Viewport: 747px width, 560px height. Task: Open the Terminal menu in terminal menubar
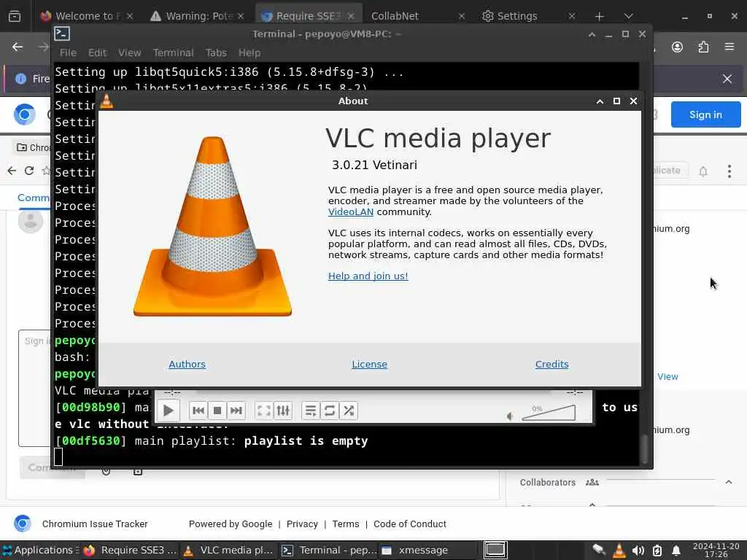click(173, 52)
